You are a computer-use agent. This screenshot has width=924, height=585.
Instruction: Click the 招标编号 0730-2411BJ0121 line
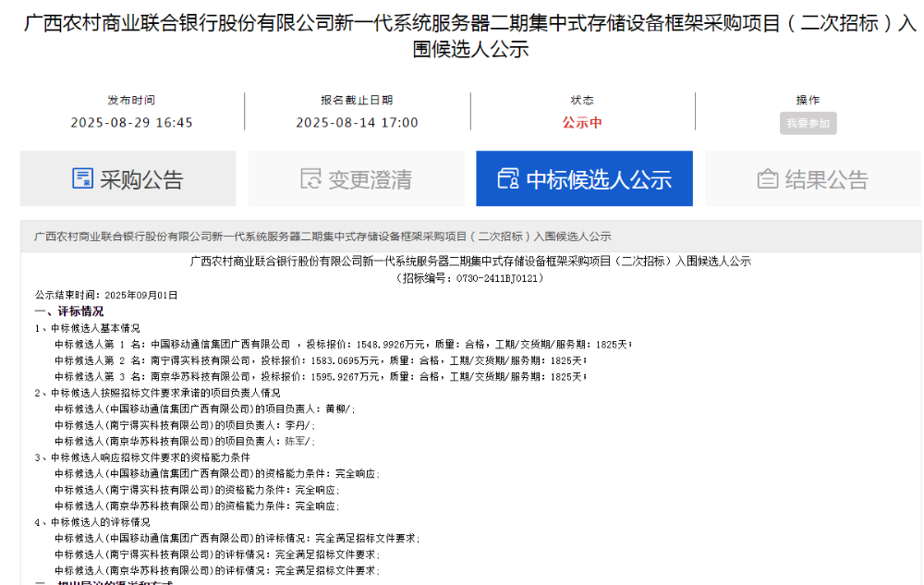pos(470,278)
